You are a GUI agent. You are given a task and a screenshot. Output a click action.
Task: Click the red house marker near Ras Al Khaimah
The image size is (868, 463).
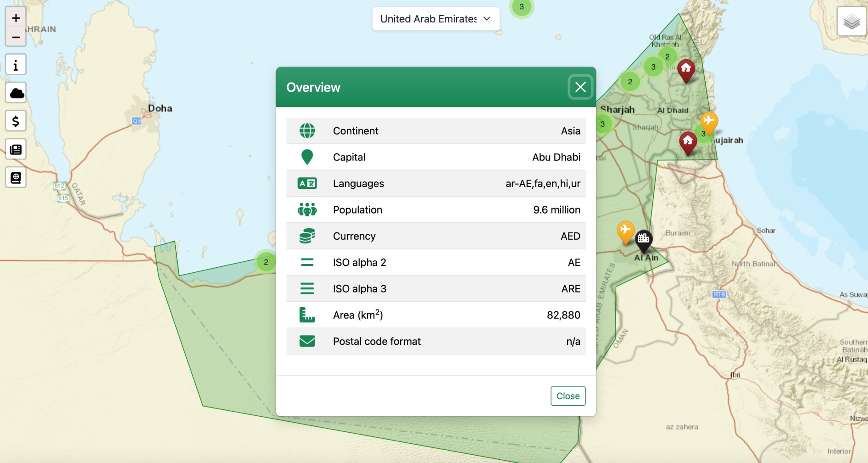click(x=686, y=69)
